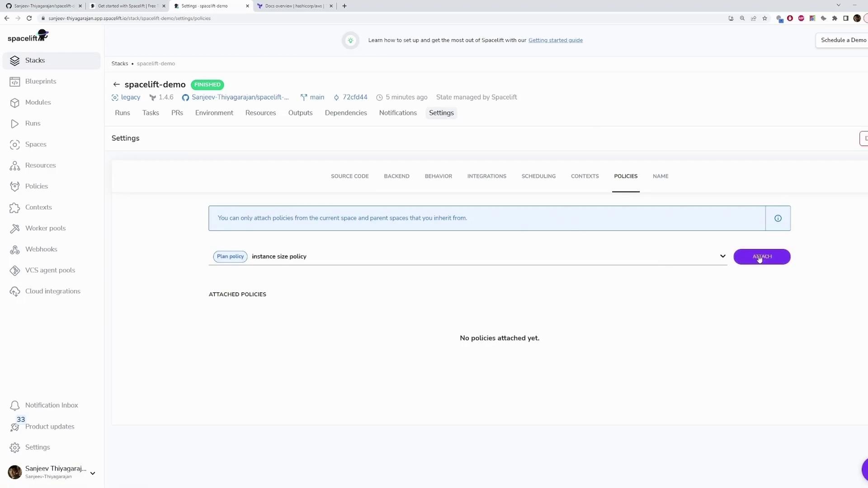Image resolution: width=868 pixels, height=488 pixels.
Task: Click the back arrow beside spacelift-demo
Action: click(x=116, y=84)
